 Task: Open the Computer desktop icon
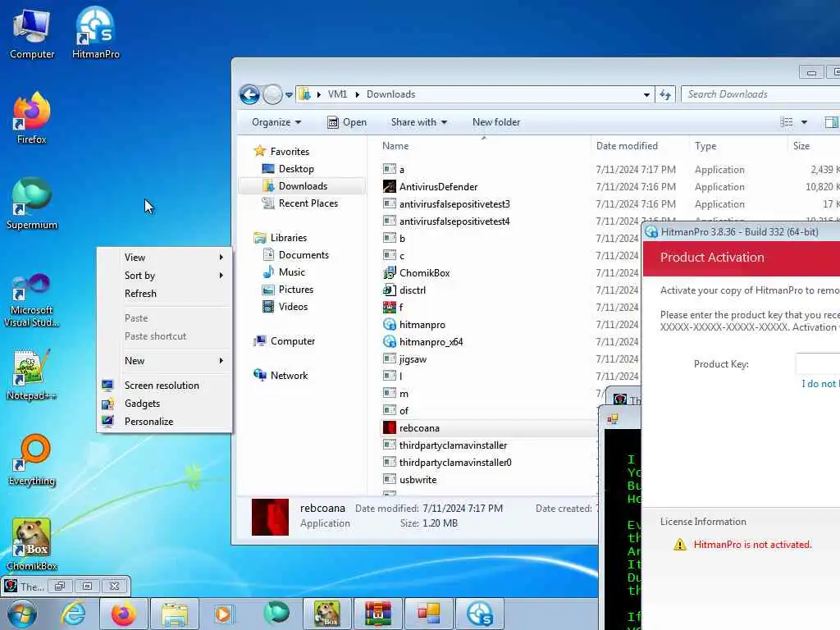[32, 33]
